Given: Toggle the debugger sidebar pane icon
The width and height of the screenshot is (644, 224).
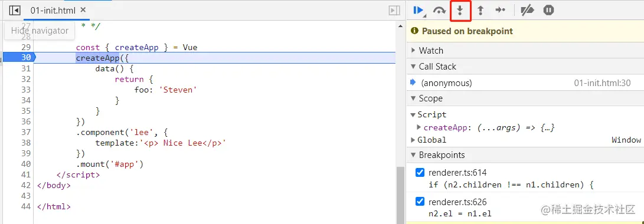Looking at the screenshot, I should pos(394,11).
